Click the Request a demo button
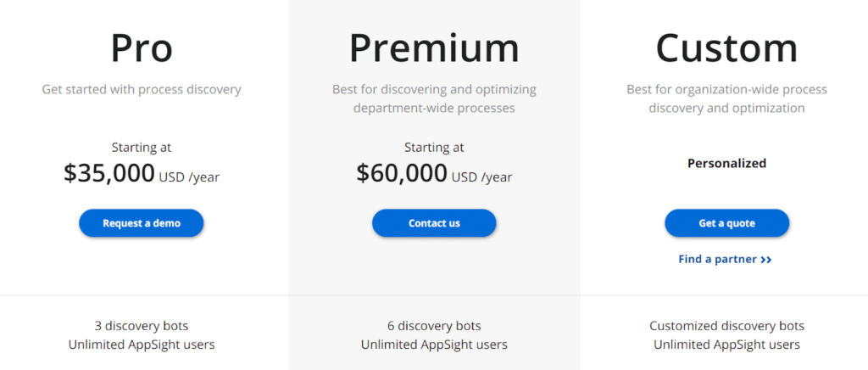 [142, 223]
